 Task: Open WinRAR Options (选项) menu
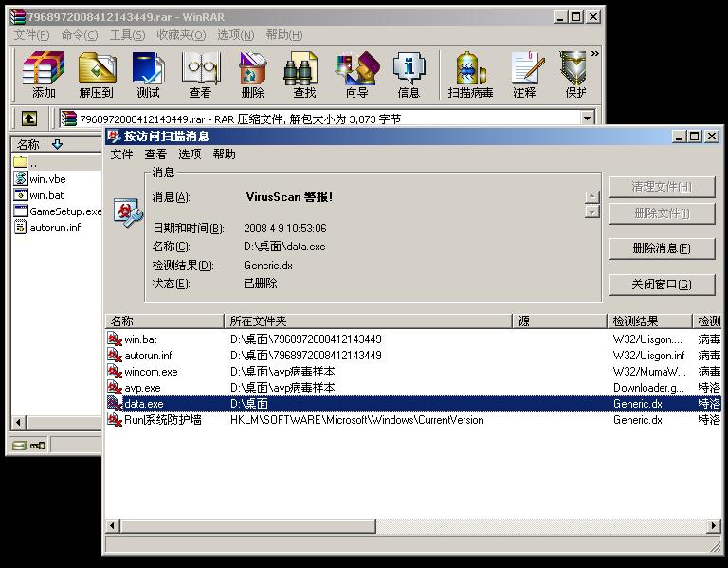coord(236,35)
